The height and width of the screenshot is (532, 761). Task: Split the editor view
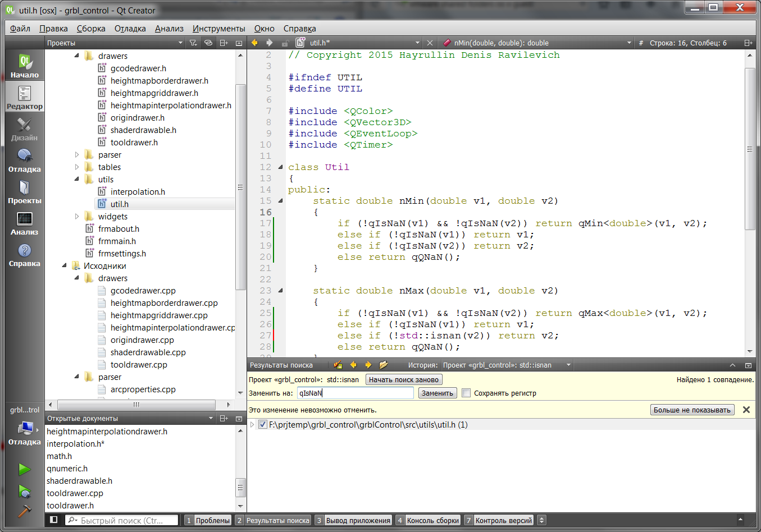(x=748, y=43)
